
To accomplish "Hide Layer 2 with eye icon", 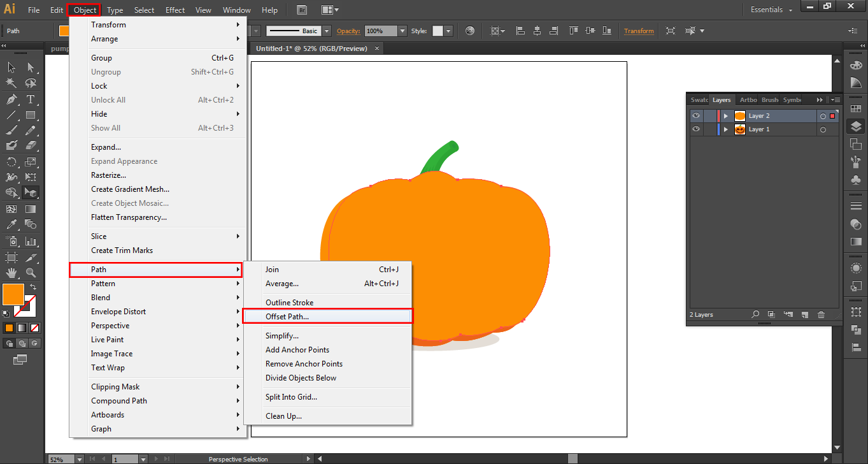I will point(696,116).
